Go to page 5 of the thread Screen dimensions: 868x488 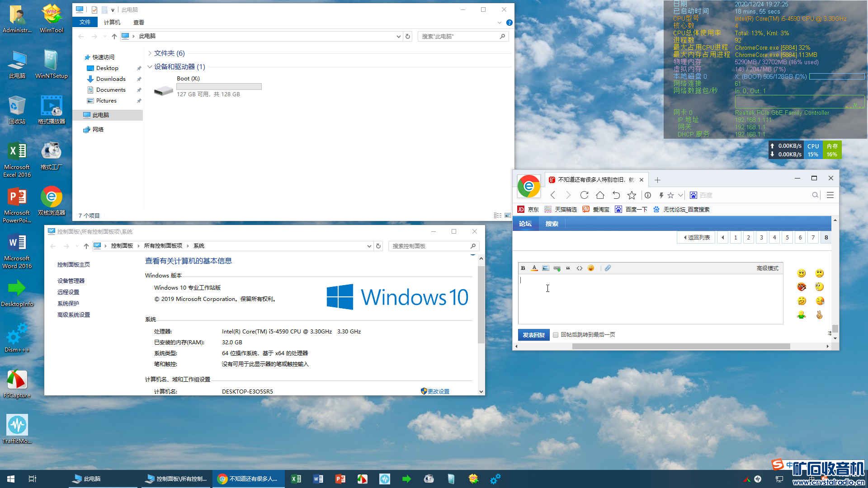(x=787, y=238)
